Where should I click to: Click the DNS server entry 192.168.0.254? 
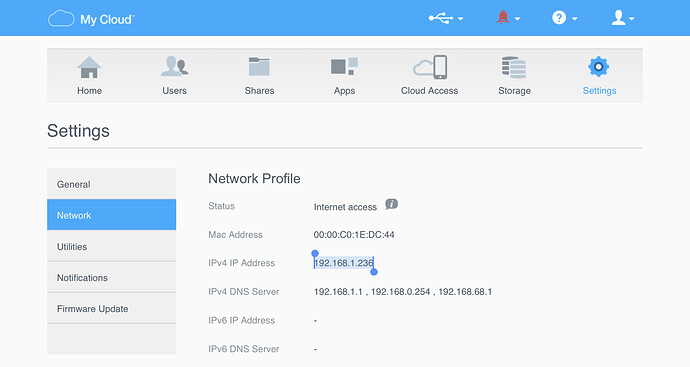click(400, 292)
